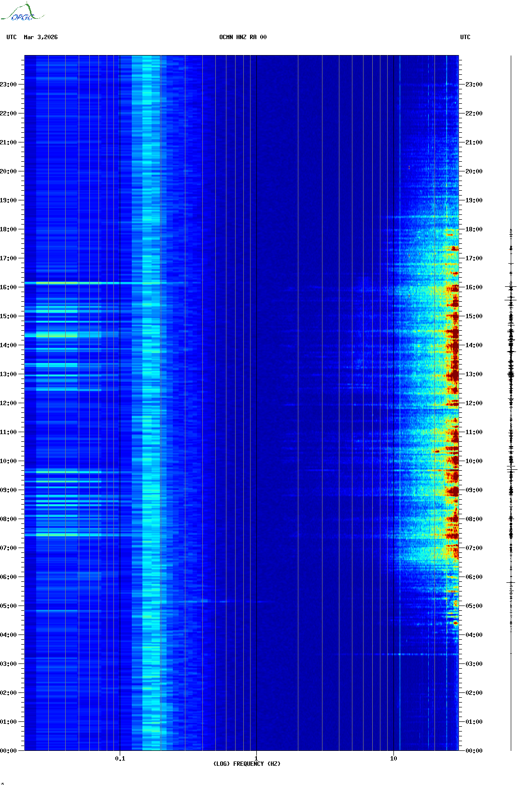This screenshot has width=532, height=789.
Task: Click the 00:00 label on right axis
Action: click(x=474, y=751)
